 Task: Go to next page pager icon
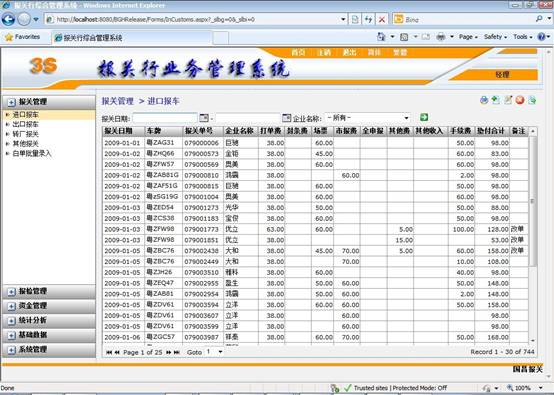[x=169, y=352]
